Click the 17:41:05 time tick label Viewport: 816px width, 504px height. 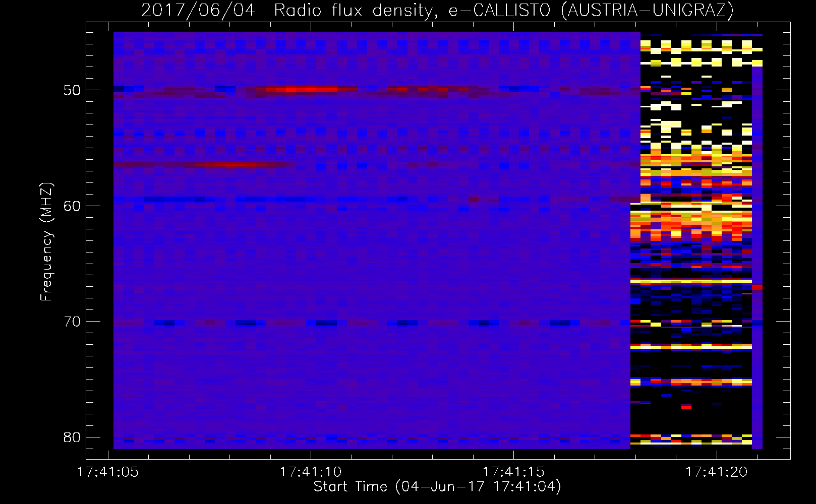click(x=108, y=472)
